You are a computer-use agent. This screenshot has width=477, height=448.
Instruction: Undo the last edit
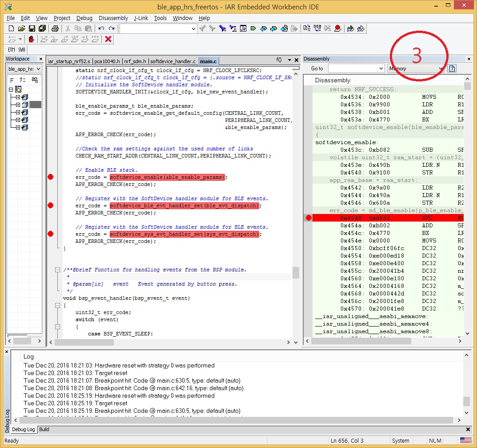point(101,28)
